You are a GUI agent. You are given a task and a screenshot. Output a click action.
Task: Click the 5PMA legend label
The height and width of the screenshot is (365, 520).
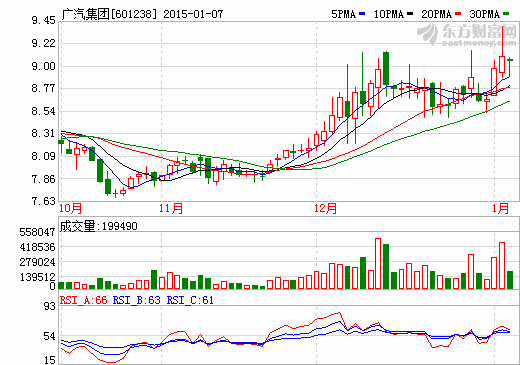pos(343,14)
